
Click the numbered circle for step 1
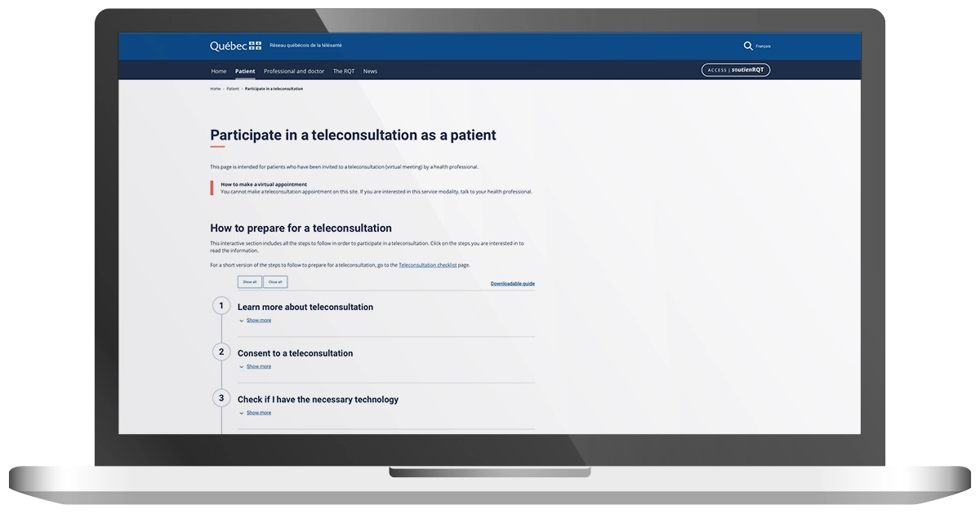tap(221, 305)
